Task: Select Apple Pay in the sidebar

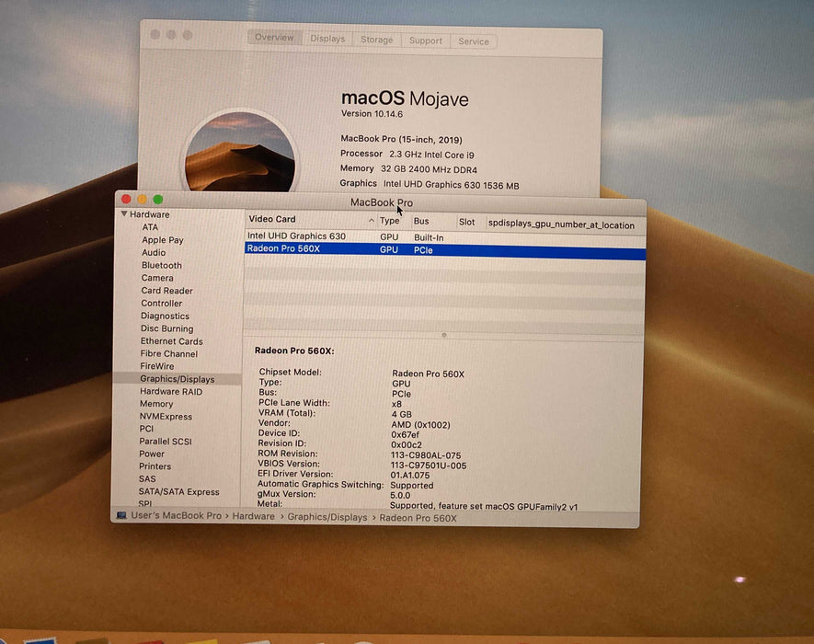Action: click(x=163, y=240)
